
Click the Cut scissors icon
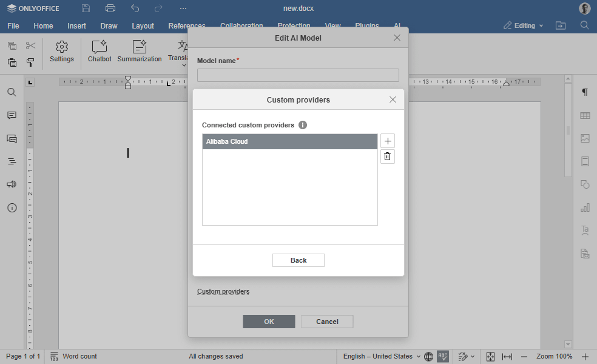30,45
